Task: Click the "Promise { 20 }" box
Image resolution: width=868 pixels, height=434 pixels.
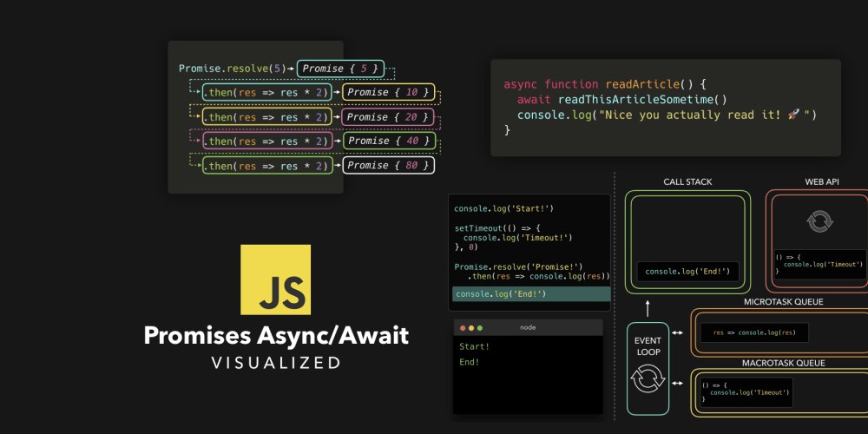Action: point(388,117)
